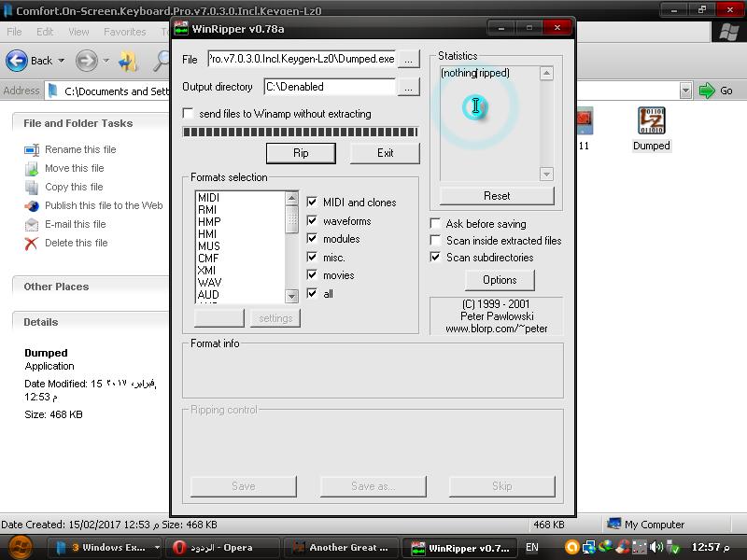747x560 pixels.
Task: Click the Output directory input field
Action: [x=330, y=87]
